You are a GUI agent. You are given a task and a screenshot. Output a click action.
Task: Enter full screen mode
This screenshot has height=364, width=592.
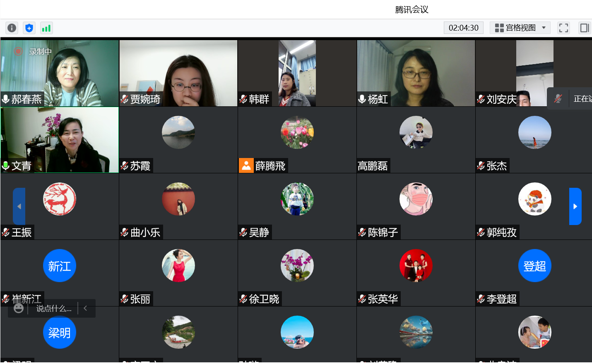coord(563,28)
